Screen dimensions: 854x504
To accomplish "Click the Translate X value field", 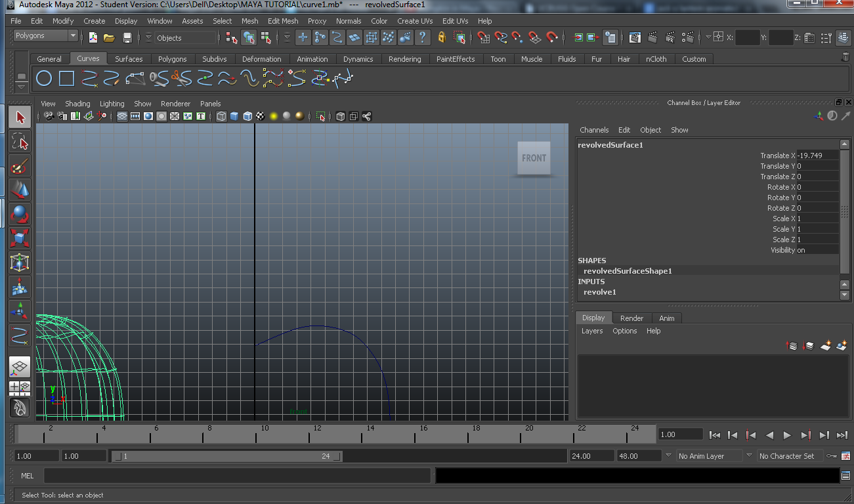I will [x=817, y=156].
